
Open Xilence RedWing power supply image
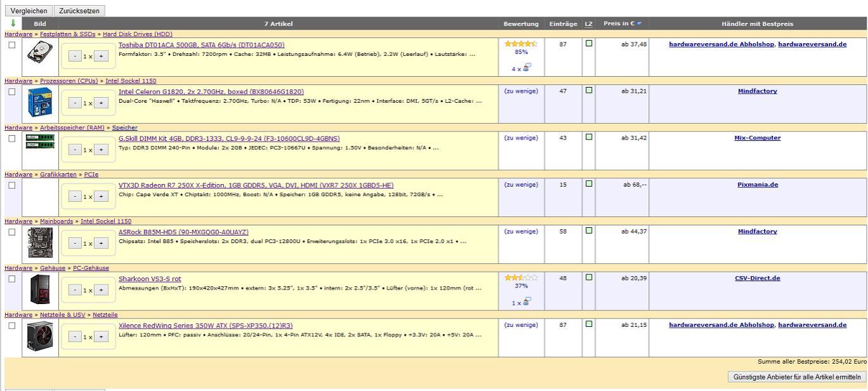tap(40, 336)
